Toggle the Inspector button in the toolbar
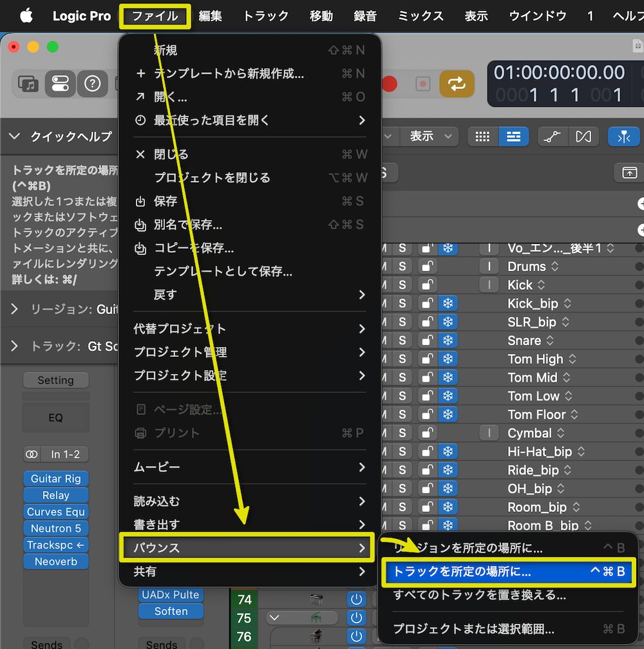 point(60,84)
